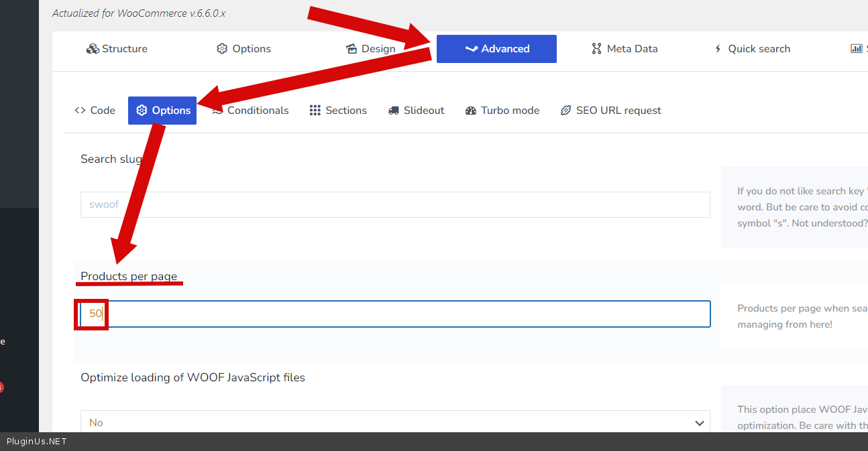The width and height of the screenshot is (868, 451).
Task: Click the bar chart icon at far right
Action: (856, 49)
